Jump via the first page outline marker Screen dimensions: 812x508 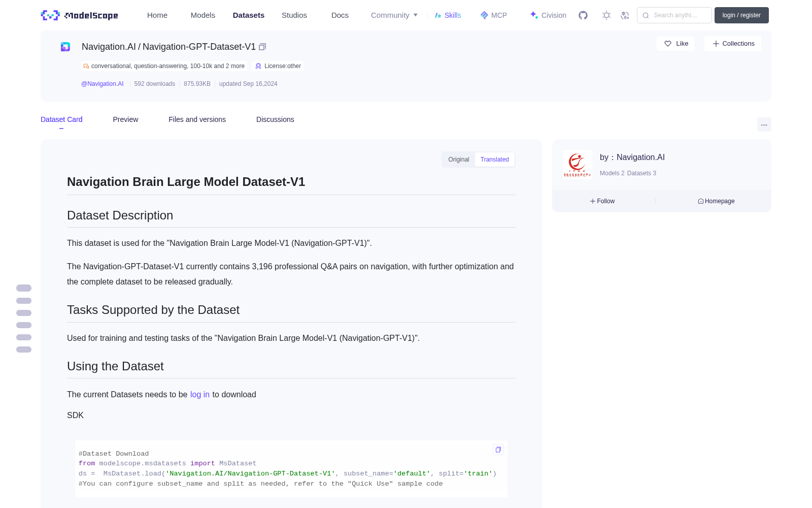pyautogui.click(x=24, y=288)
